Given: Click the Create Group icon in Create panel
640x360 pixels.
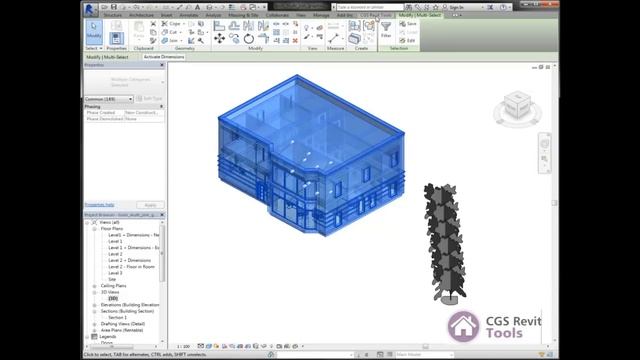Looking at the screenshot, I should pyautogui.click(x=369, y=26).
